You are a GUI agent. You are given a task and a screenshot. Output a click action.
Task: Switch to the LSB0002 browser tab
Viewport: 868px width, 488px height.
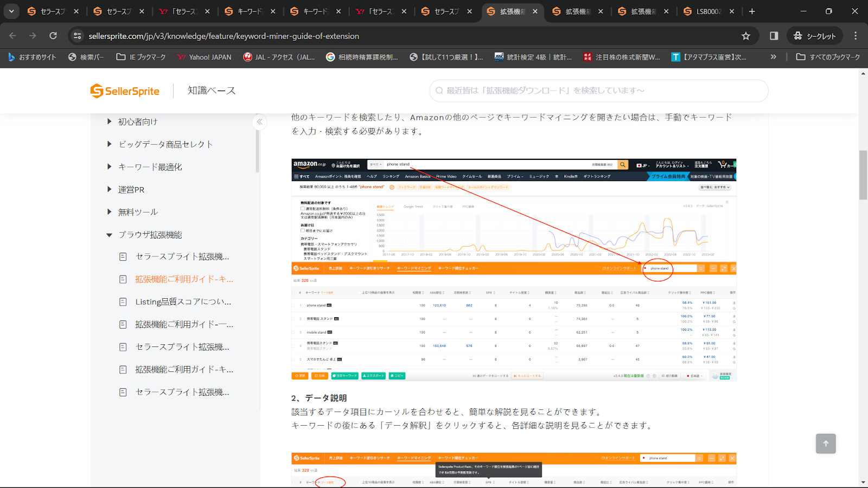click(x=709, y=11)
